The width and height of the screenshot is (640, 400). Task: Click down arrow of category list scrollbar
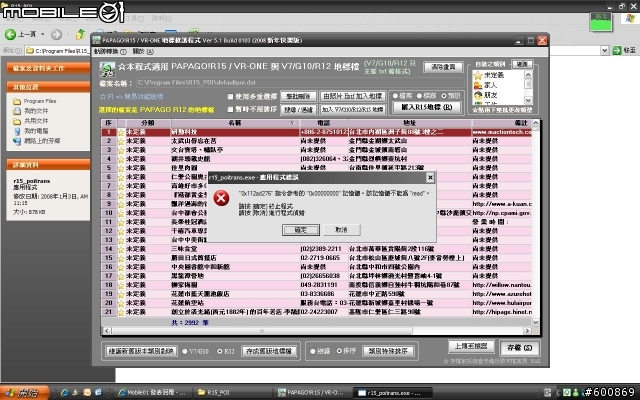click(x=528, y=100)
